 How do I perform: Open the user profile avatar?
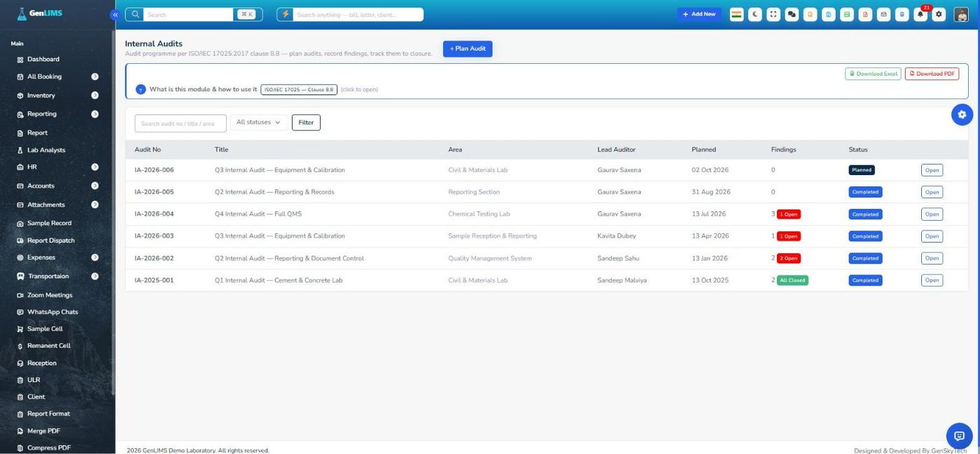click(x=960, y=14)
